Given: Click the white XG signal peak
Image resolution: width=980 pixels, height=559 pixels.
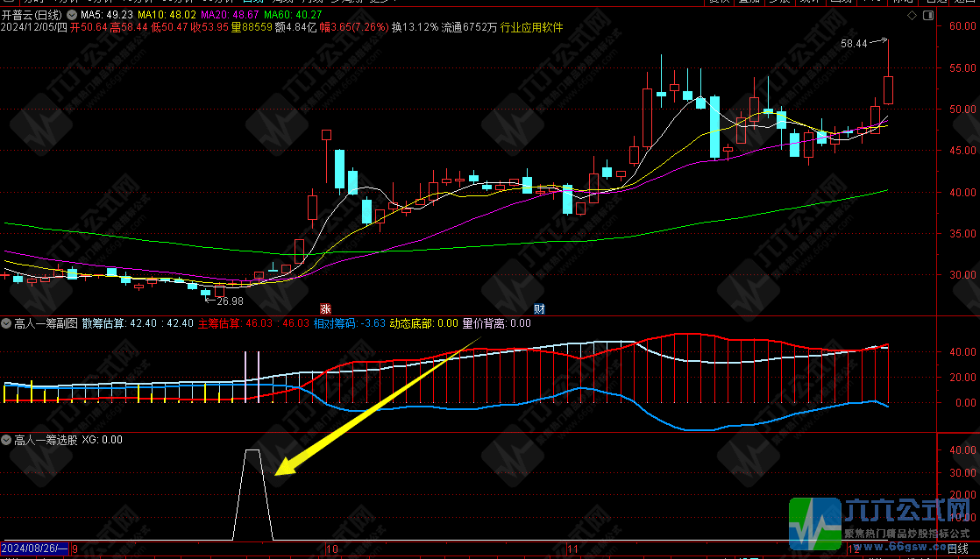Looking at the screenshot, I should point(252,450).
